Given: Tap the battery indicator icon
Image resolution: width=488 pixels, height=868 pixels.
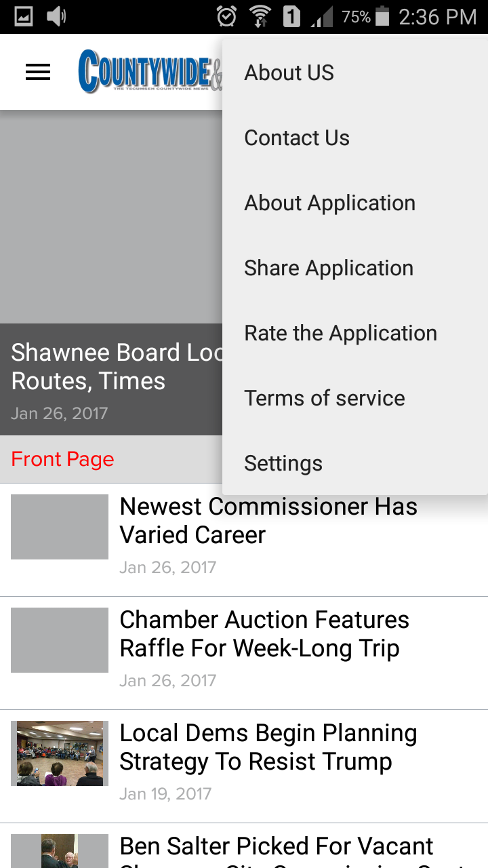Looking at the screenshot, I should tap(382, 16).
